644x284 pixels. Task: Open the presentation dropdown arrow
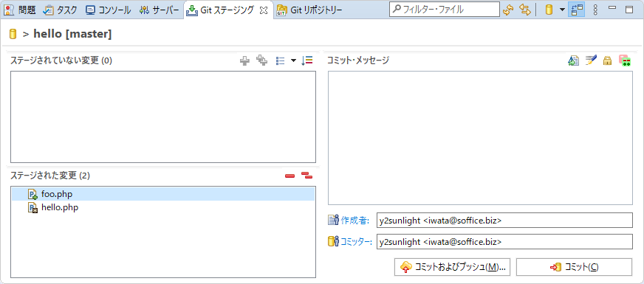pos(293,60)
